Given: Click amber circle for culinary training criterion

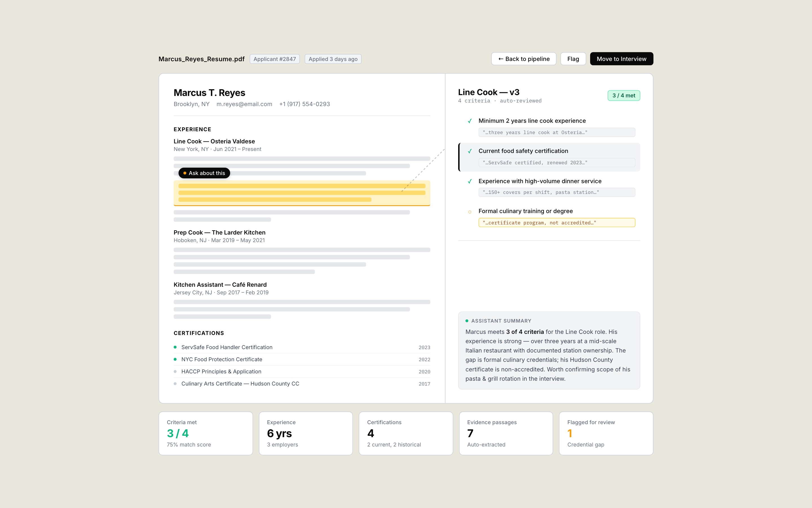Looking at the screenshot, I should point(470,212).
